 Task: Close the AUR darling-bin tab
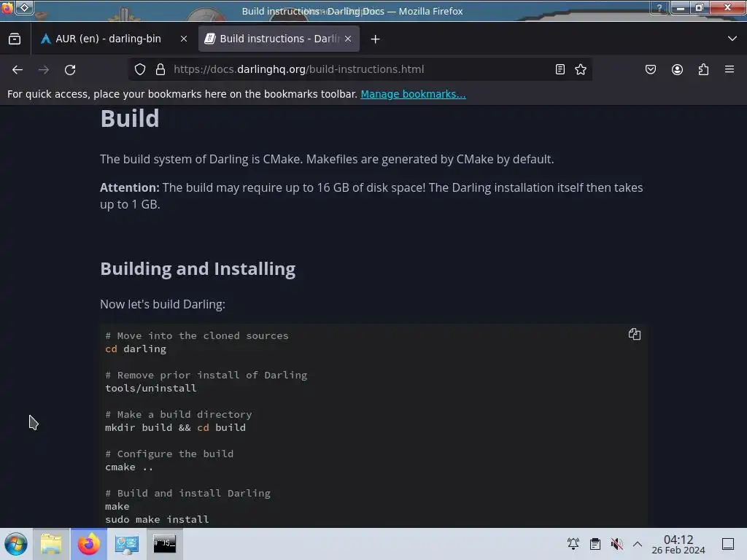[184, 39]
